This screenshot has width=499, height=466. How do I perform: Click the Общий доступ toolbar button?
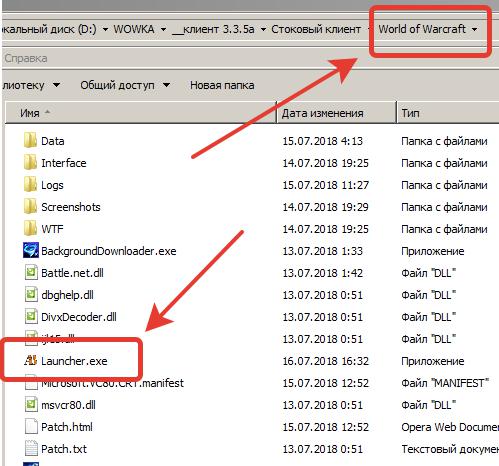117,85
